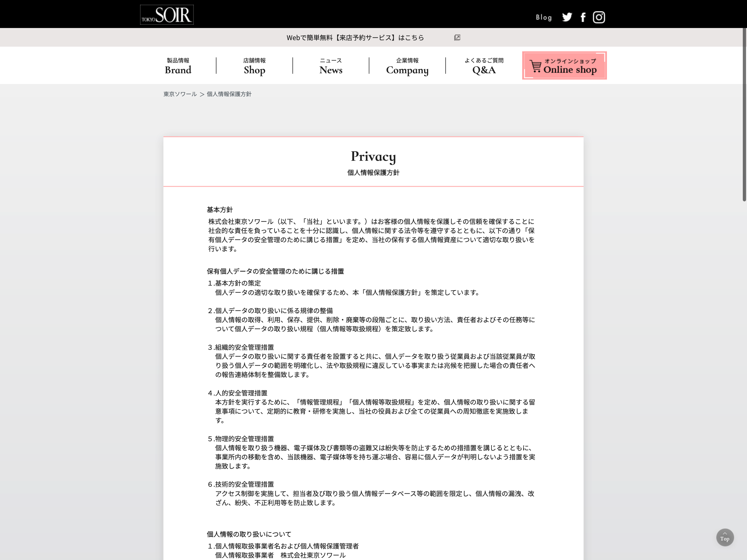
Task: Open the Twitter bird icon link
Action: (567, 17)
